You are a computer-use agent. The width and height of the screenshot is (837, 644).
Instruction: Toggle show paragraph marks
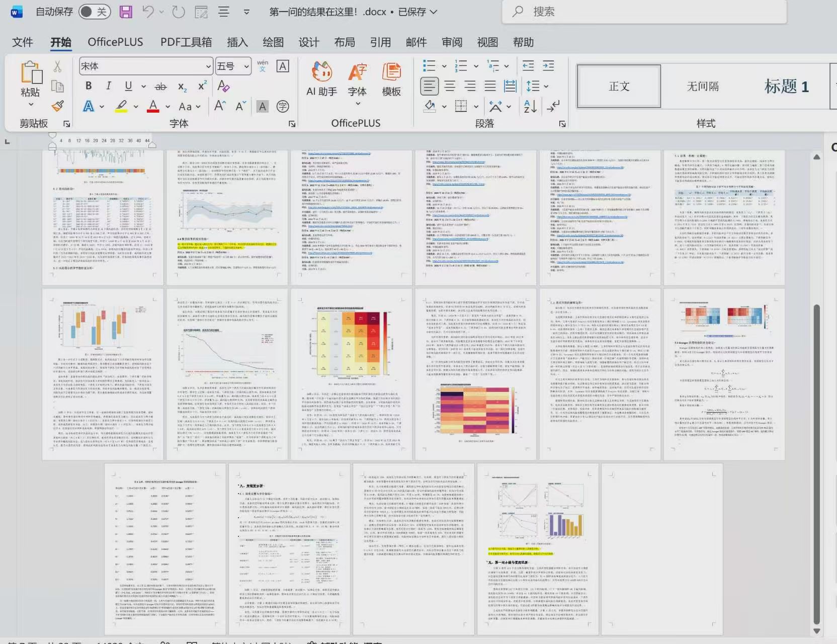pyautogui.click(x=553, y=106)
